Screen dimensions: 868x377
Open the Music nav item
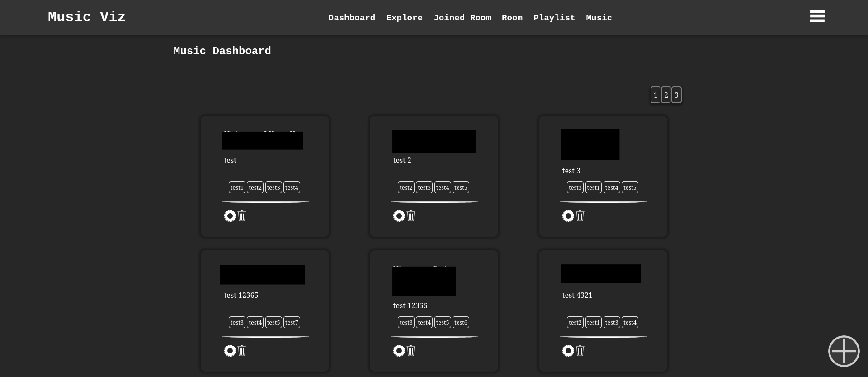click(599, 18)
